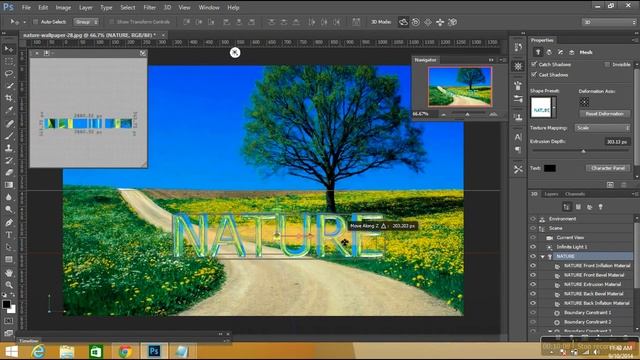The width and height of the screenshot is (640, 360).
Task: Filter 3D panel by meshes
Action: [578, 207]
